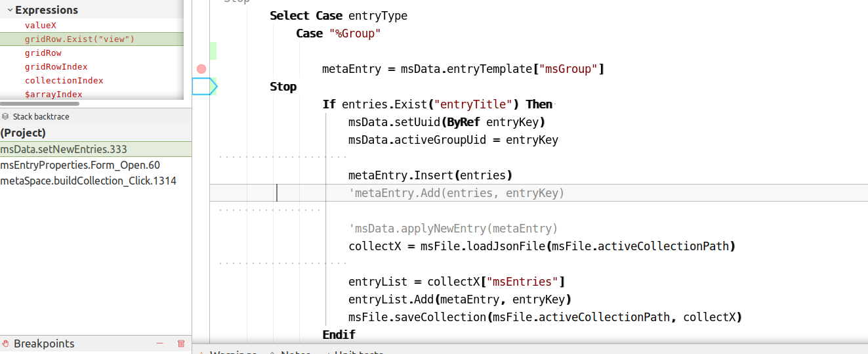This screenshot has width=868, height=354.
Task: Toggle the red breakpoint marker in gutter
Action: 201,69
